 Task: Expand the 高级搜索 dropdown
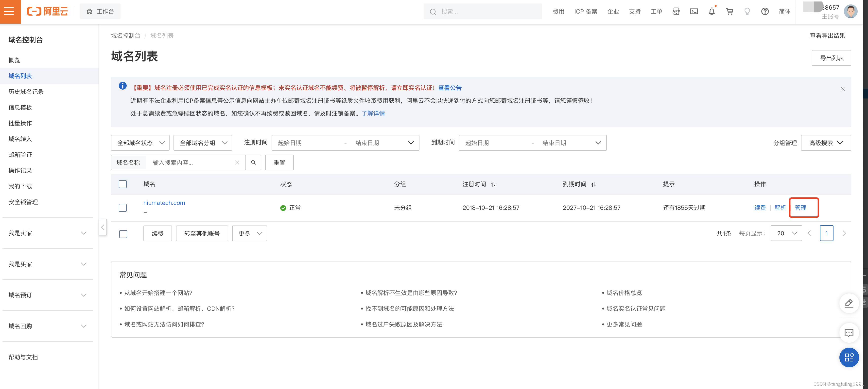point(826,143)
